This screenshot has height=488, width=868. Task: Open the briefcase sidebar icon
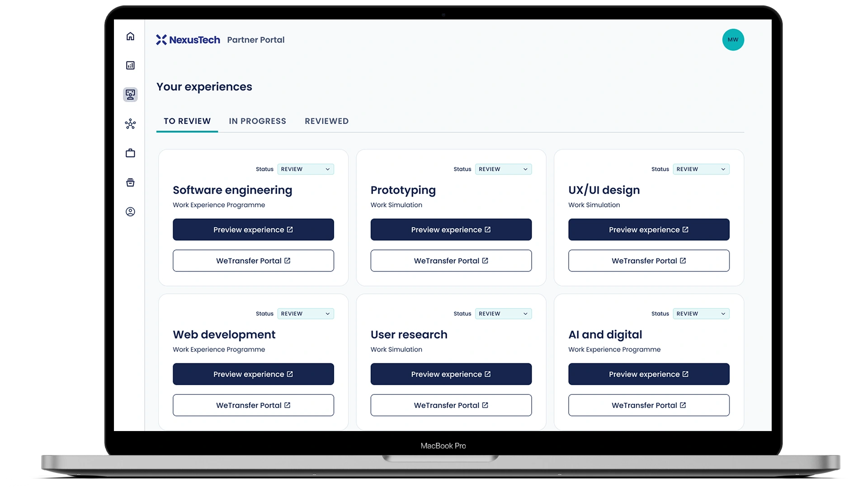point(130,153)
